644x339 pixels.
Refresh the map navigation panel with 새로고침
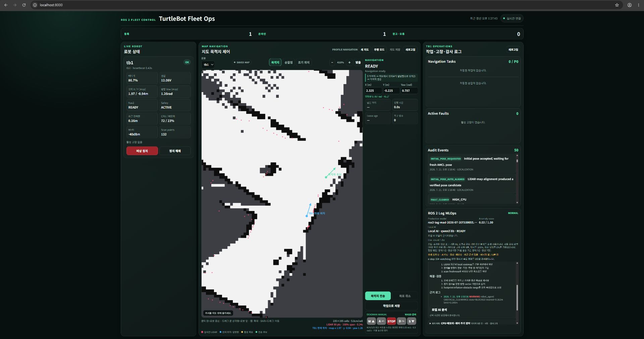pyautogui.click(x=410, y=50)
